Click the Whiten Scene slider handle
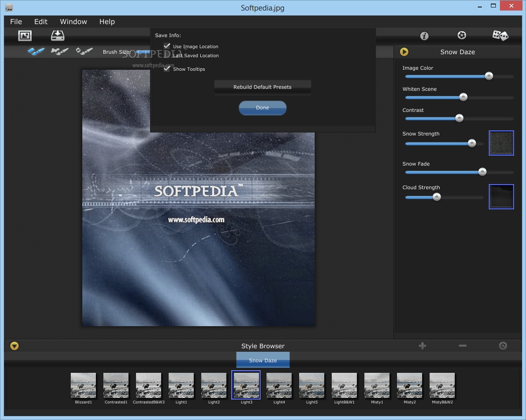 [x=463, y=97]
